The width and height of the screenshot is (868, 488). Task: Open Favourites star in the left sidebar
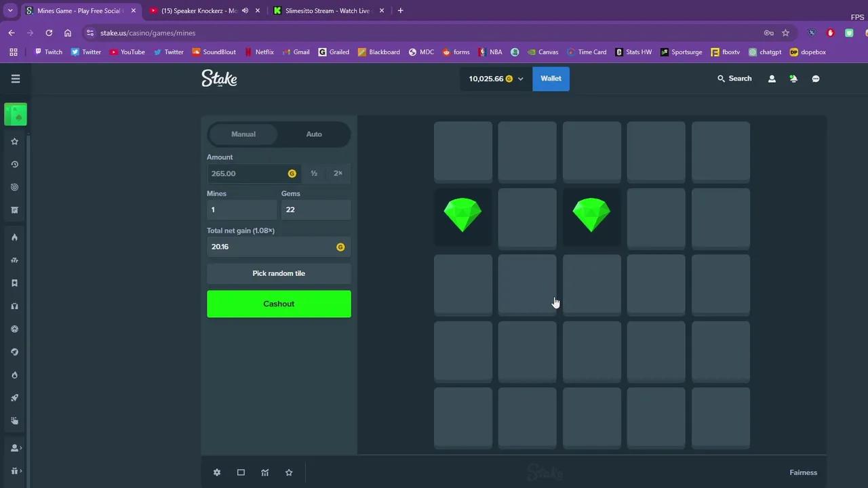point(14,142)
